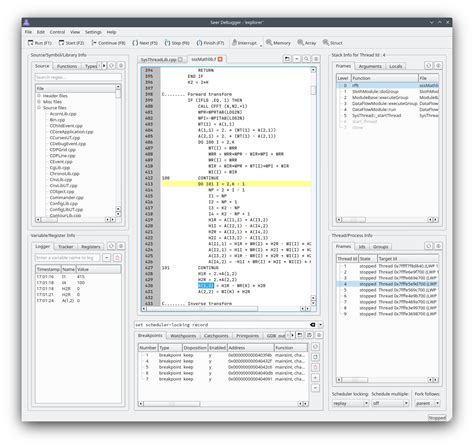Switch to the Types tab
The height and width of the screenshot is (447, 474).
tap(90, 66)
